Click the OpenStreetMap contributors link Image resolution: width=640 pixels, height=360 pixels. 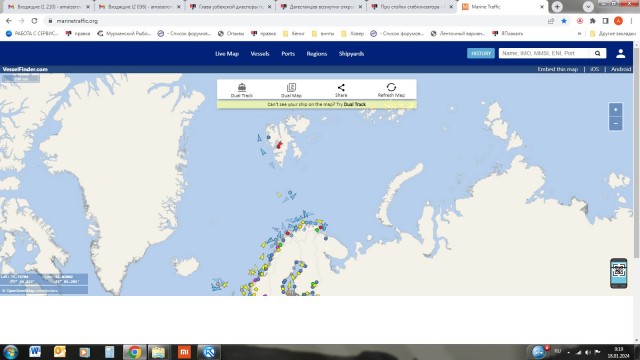click(x=32, y=291)
